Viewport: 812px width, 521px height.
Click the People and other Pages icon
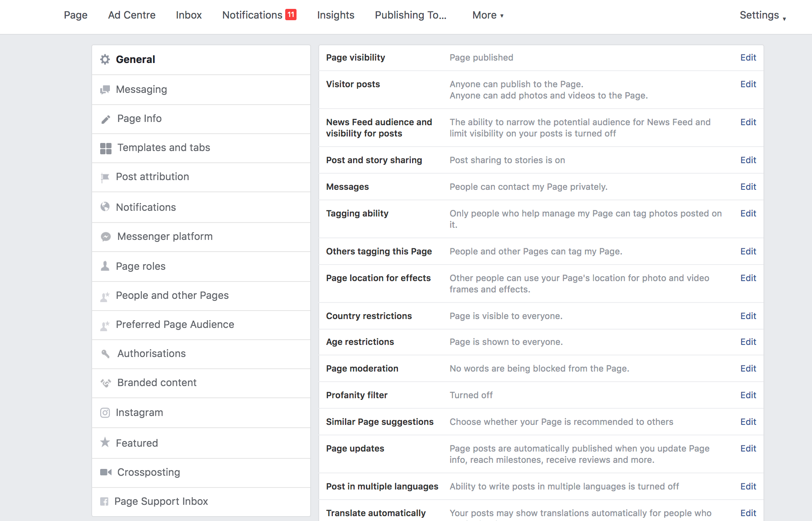click(x=105, y=296)
